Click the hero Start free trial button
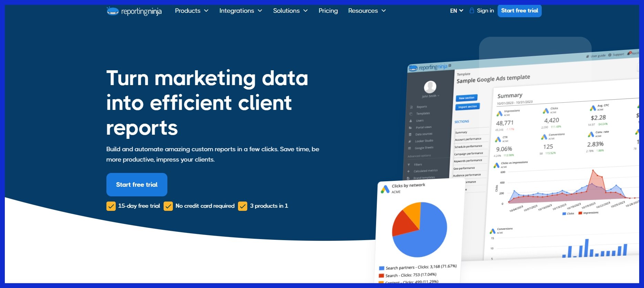 (x=137, y=185)
